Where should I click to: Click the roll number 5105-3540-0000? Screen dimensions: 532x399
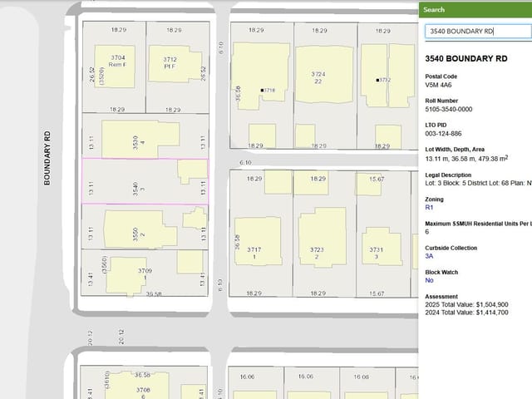(x=449, y=109)
